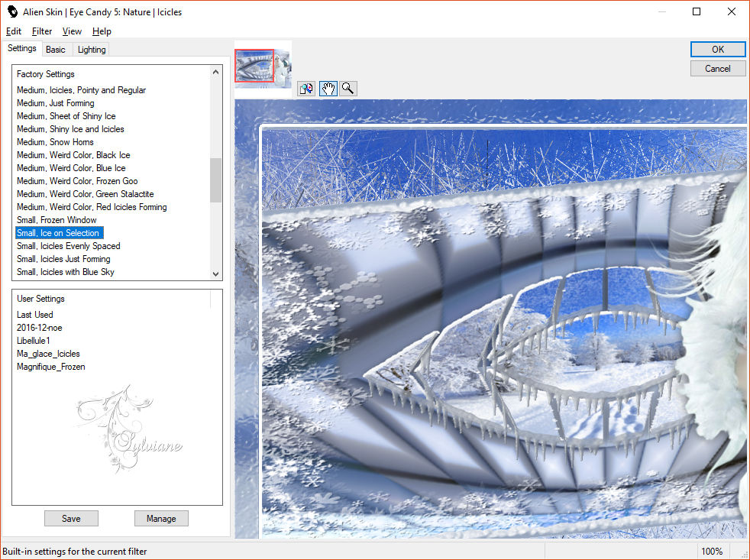Click the main icicles preview image
Viewport: 750px width, 560px height.
(490, 319)
